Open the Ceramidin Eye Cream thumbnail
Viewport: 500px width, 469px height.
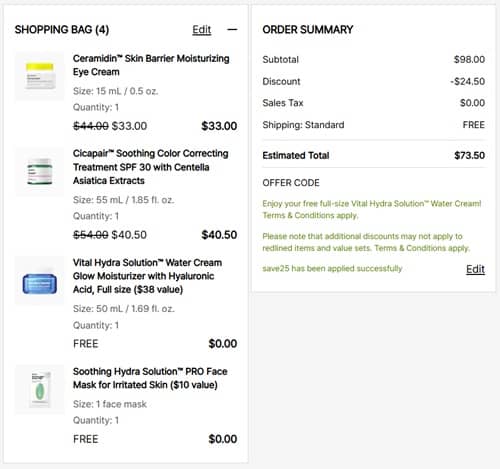(40, 75)
